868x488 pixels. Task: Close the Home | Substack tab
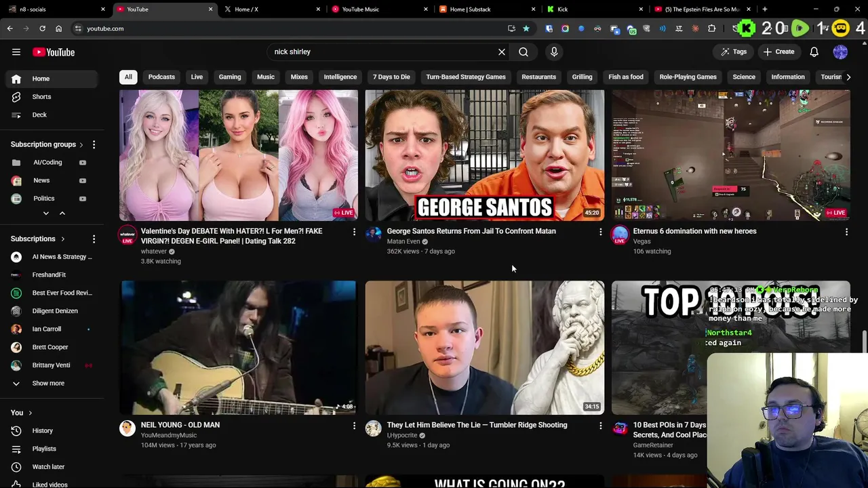(533, 9)
